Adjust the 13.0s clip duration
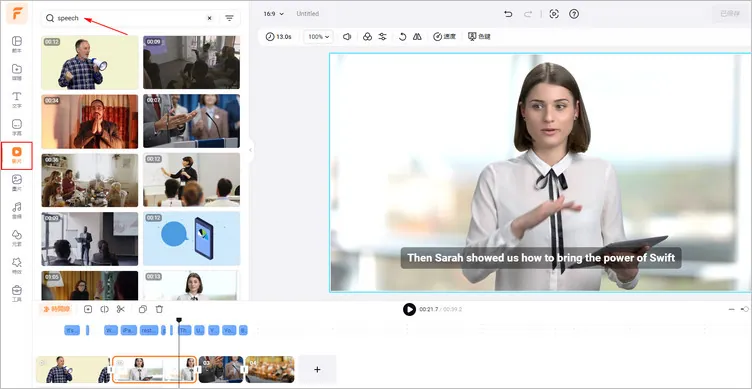Viewport: 752px width, 389px height. click(x=279, y=36)
